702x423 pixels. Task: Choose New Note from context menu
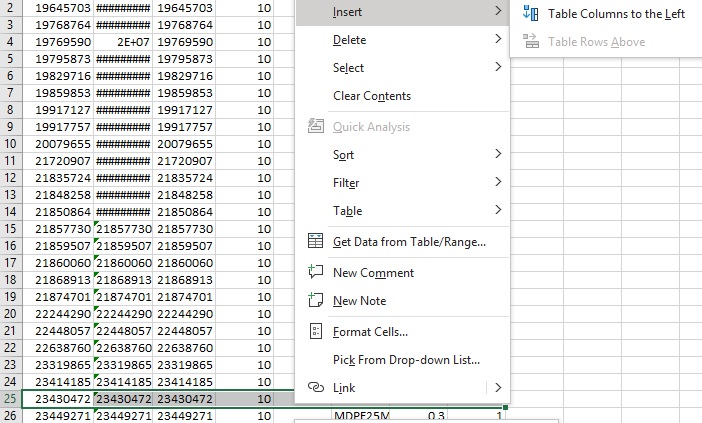(x=402, y=301)
